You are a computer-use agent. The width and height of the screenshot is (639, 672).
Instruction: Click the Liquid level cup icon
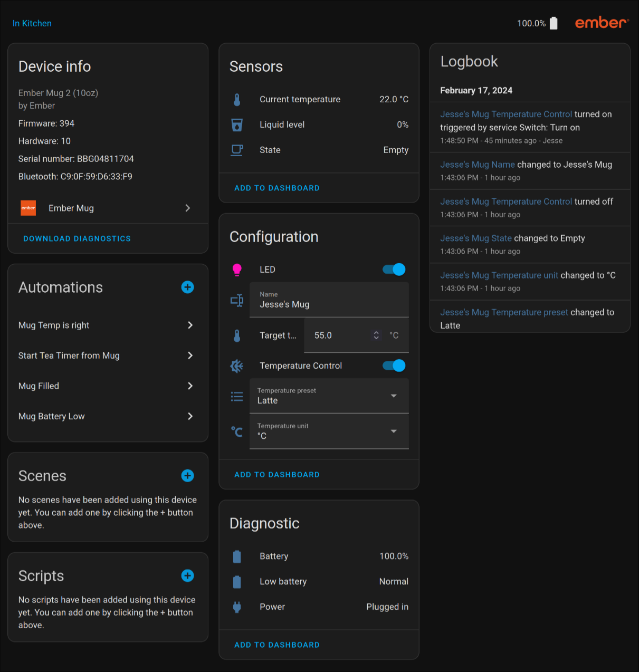(x=237, y=124)
